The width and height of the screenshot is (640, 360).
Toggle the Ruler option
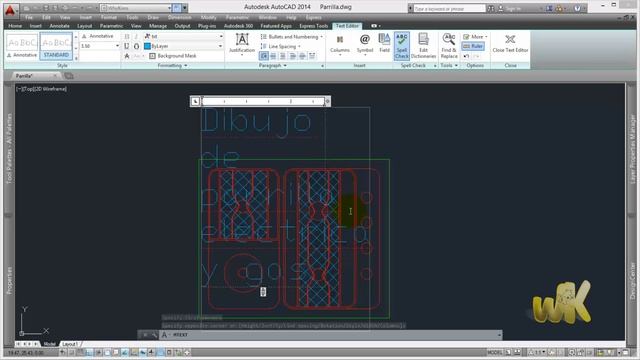473,46
